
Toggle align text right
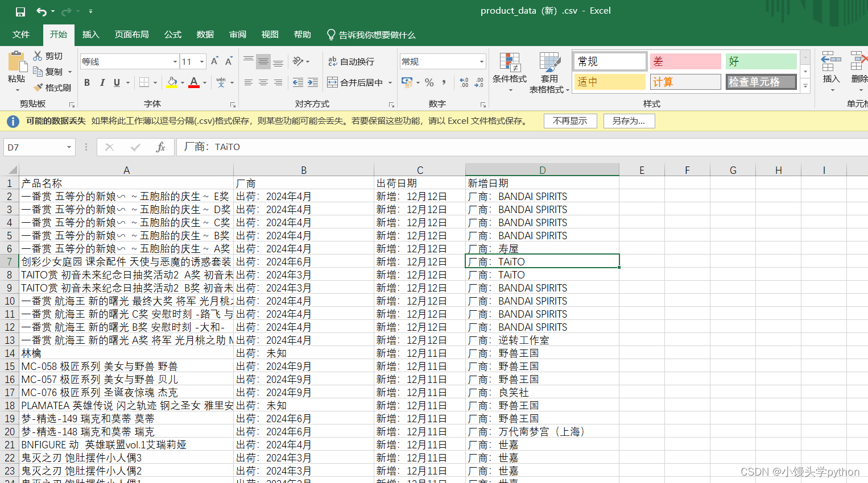[278, 82]
